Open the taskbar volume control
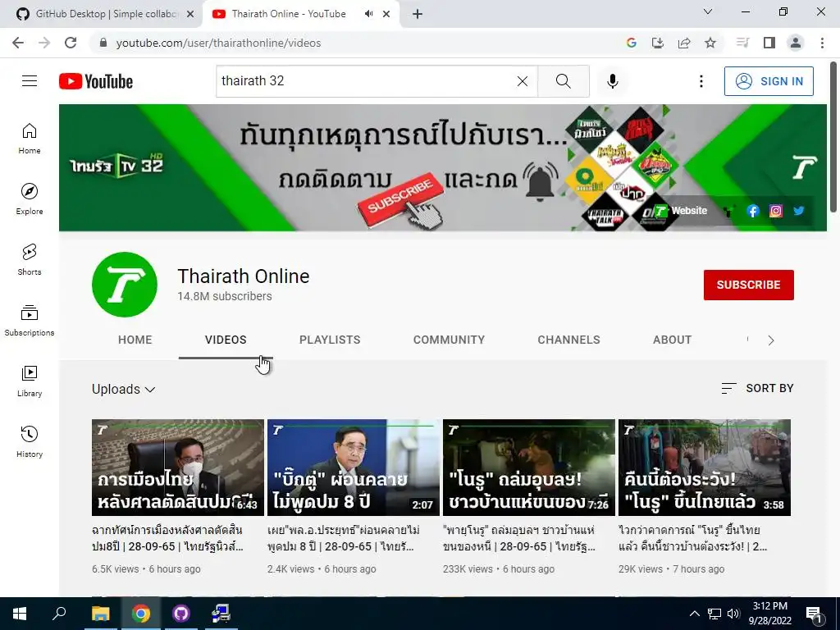 point(733,614)
